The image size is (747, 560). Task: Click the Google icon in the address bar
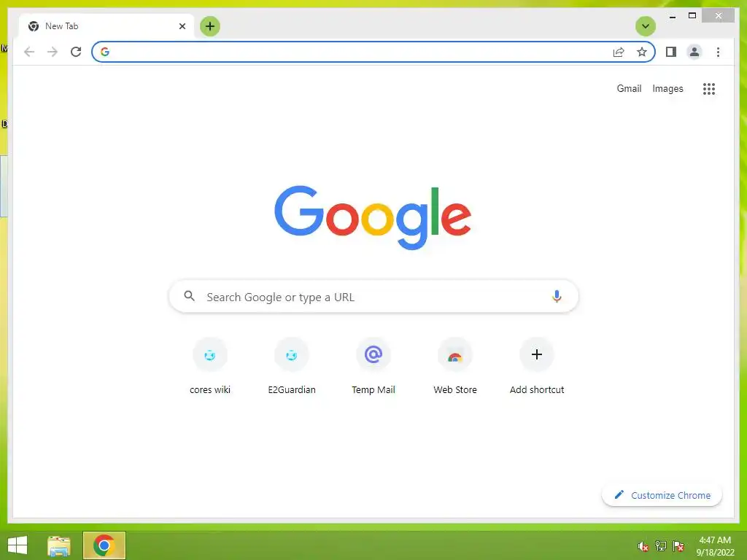(x=105, y=52)
